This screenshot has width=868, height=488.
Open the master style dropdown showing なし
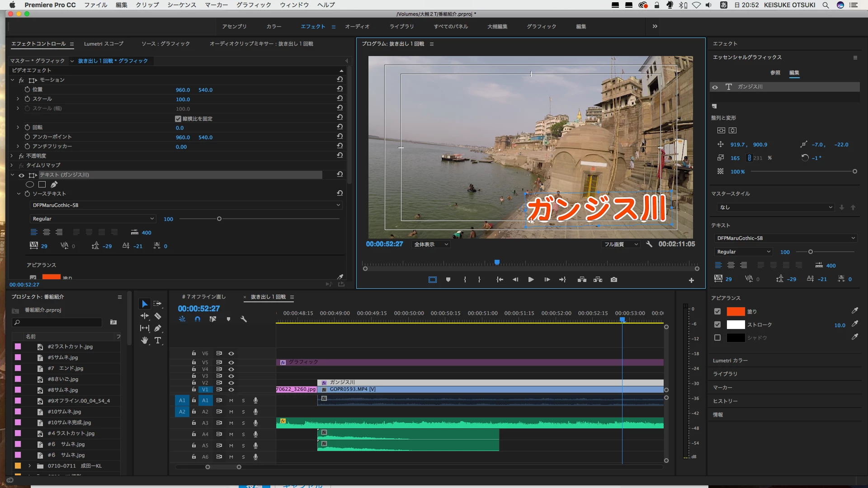775,207
